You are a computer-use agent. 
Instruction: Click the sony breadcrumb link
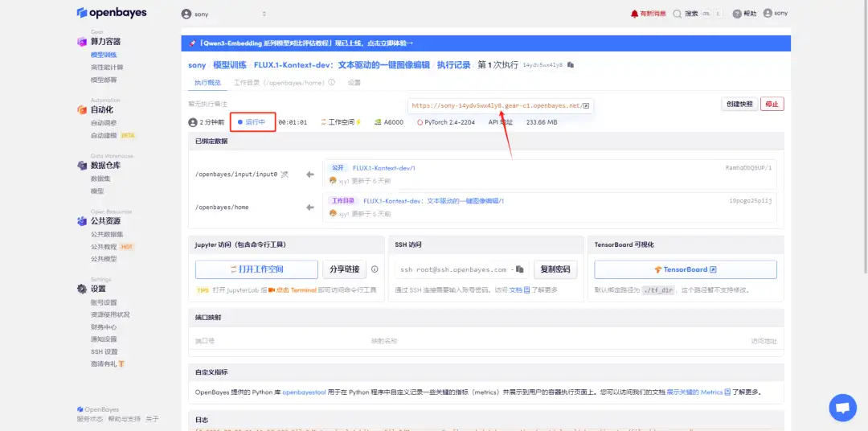(x=197, y=65)
